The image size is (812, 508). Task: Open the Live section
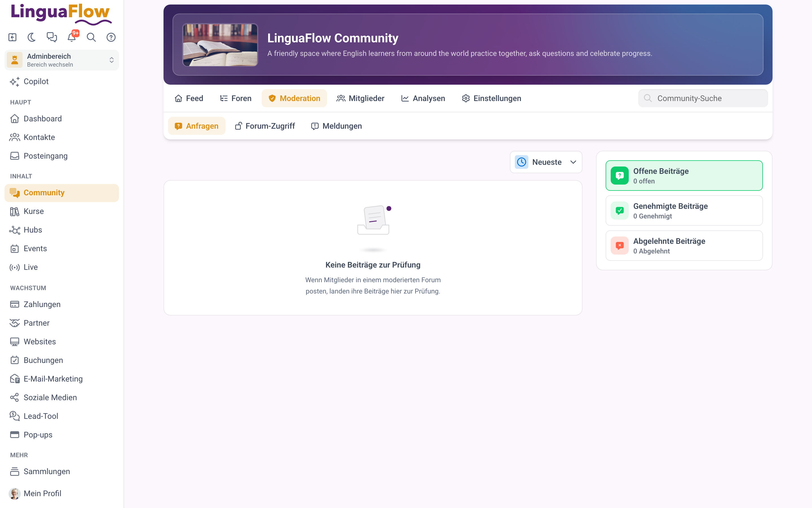click(62, 268)
